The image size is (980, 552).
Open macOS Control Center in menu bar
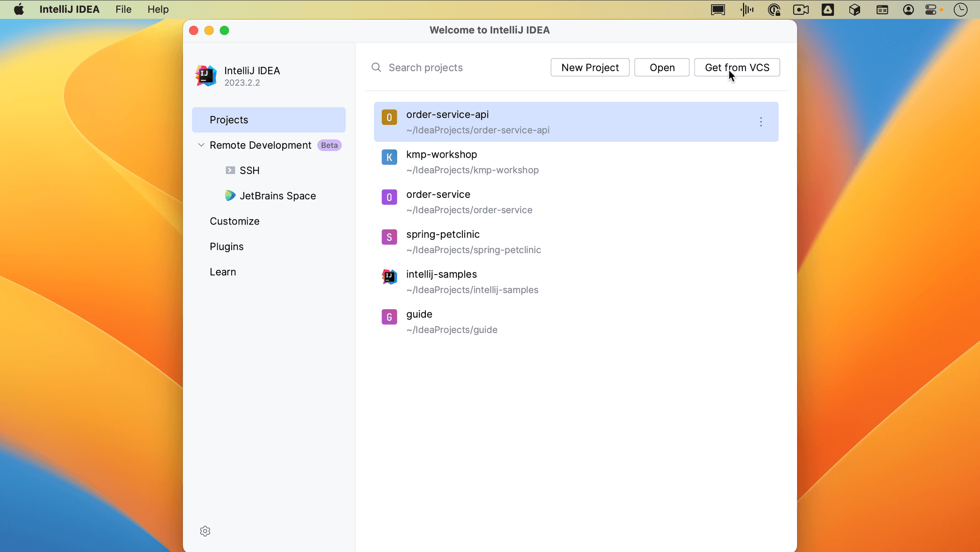930,9
